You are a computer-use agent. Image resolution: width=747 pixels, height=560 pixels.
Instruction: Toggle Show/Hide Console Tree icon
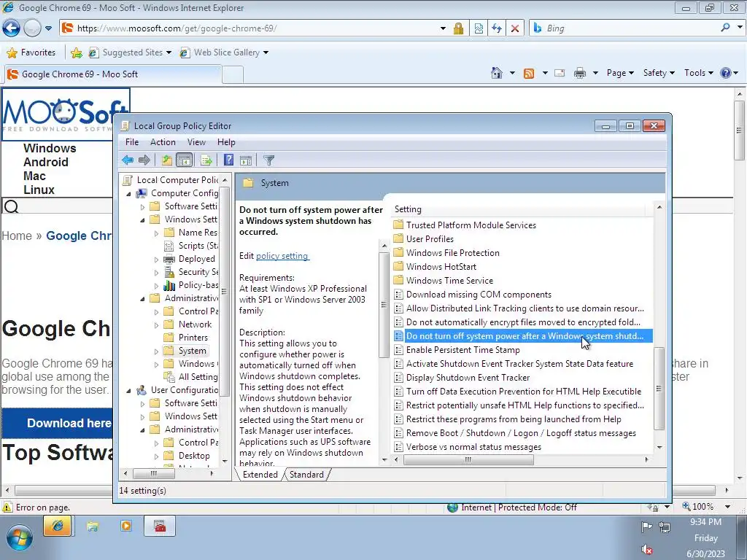click(184, 160)
